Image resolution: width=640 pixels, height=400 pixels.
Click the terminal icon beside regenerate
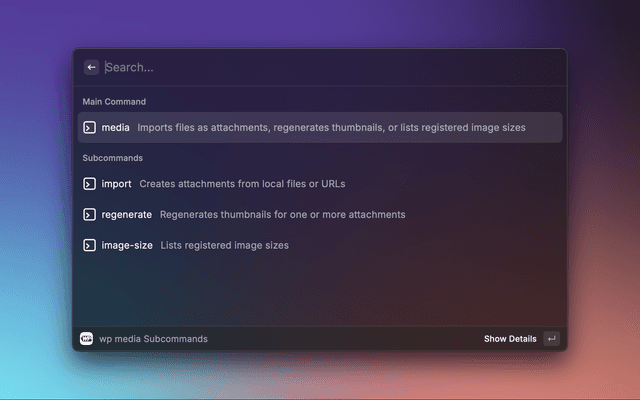[x=89, y=214]
